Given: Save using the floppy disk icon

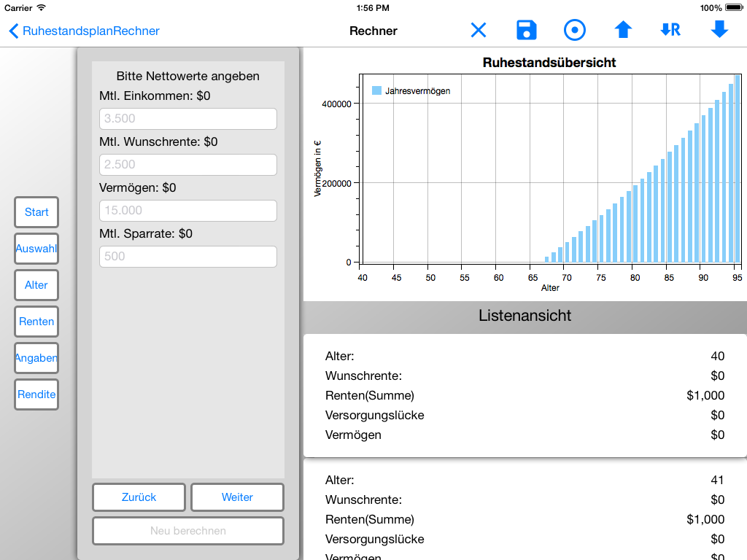Looking at the screenshot, I should (527, 30).
